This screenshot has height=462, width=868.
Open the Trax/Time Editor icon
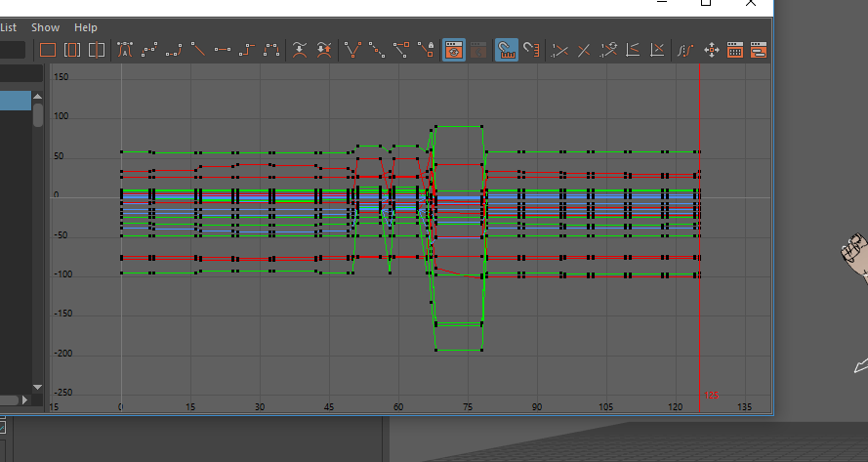click(759, 51)
